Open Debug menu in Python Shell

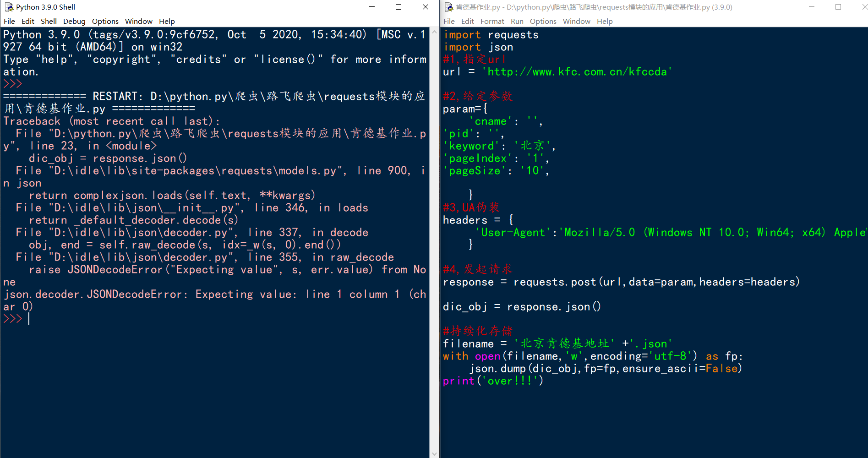pyautogui.click(x=74, y=21)
